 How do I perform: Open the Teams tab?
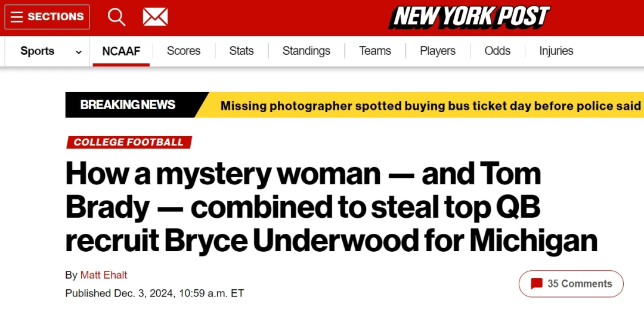coord(375,51)
